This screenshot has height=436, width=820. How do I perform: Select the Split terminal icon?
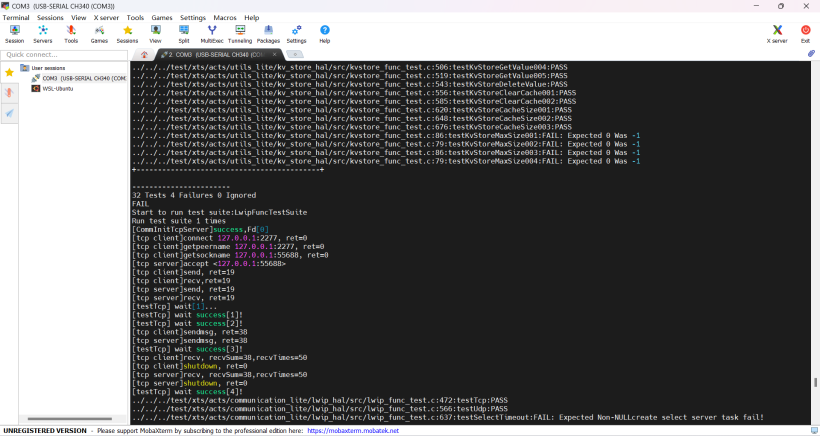point(184,35)
